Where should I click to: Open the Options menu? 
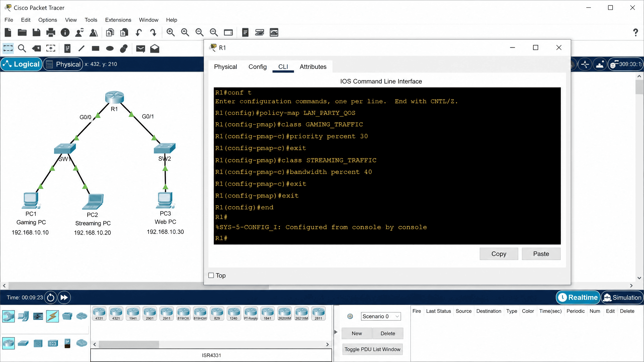pyautogui.click(x=48, y=20)
